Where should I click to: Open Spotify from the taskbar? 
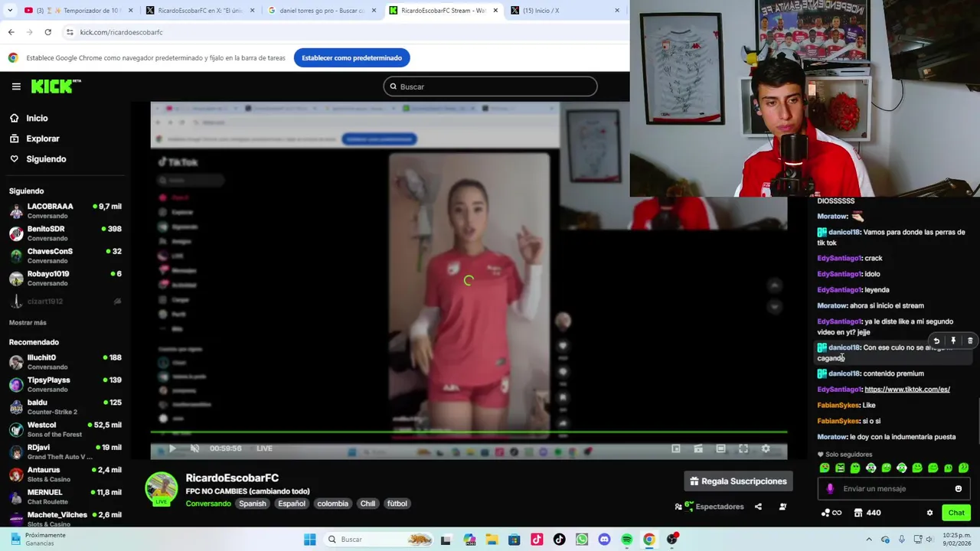coord(627,540)
